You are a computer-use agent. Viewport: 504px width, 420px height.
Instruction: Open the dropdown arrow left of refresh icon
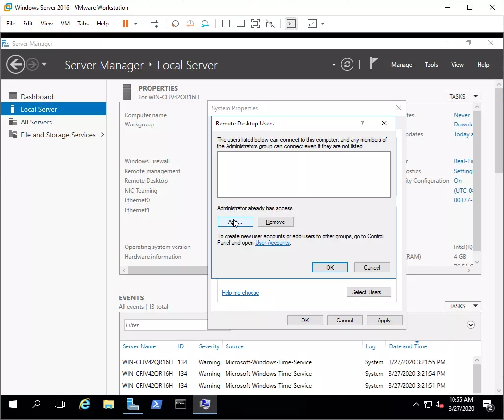coord(334,65)
